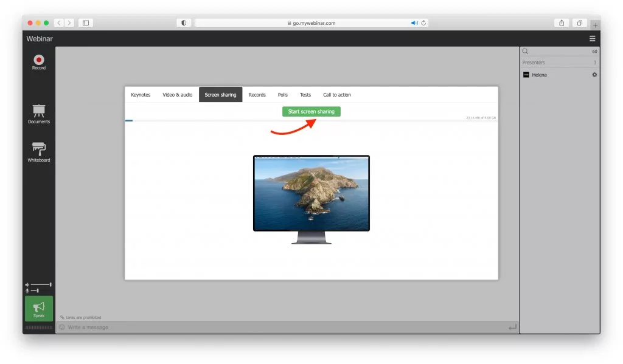Click the Start screen sharing button
The image size is (623, 364).
(311, 111)
